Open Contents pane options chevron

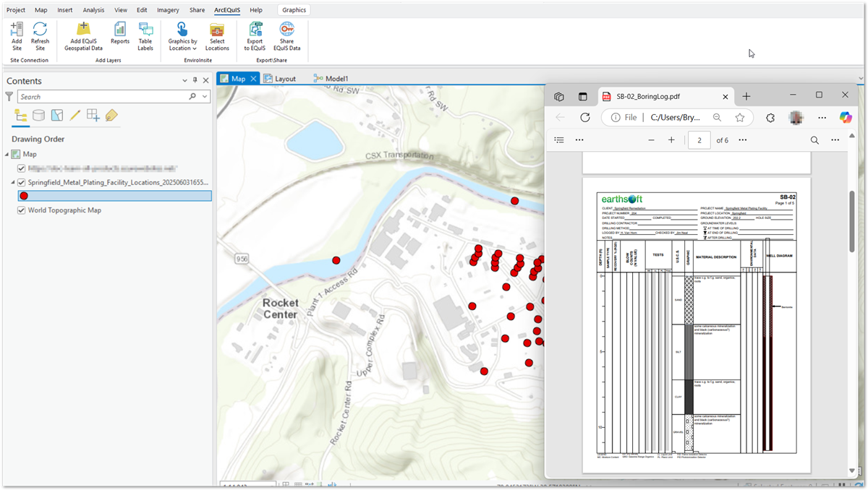pyautogui.click(x=185, y=81)
